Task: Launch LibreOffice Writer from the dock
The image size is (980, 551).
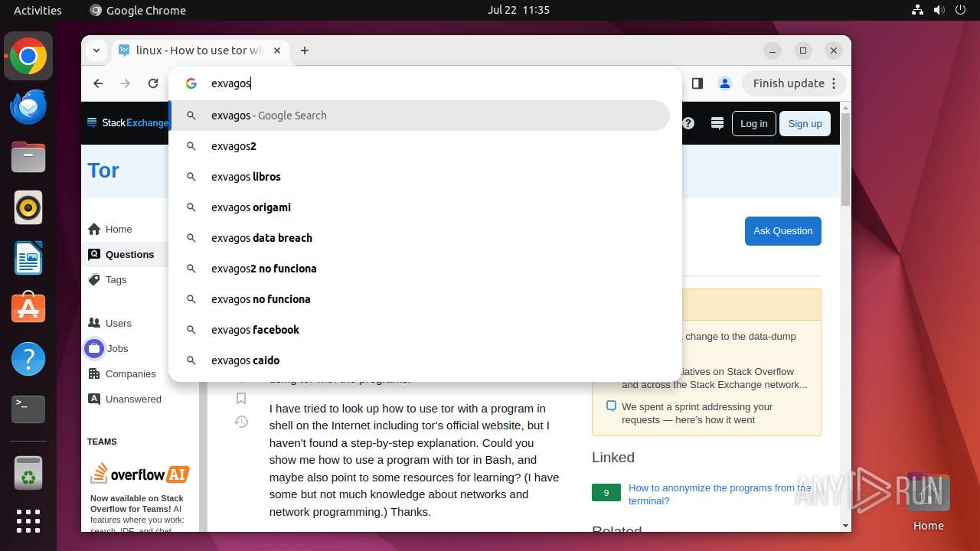Action: tap(28, 258)
